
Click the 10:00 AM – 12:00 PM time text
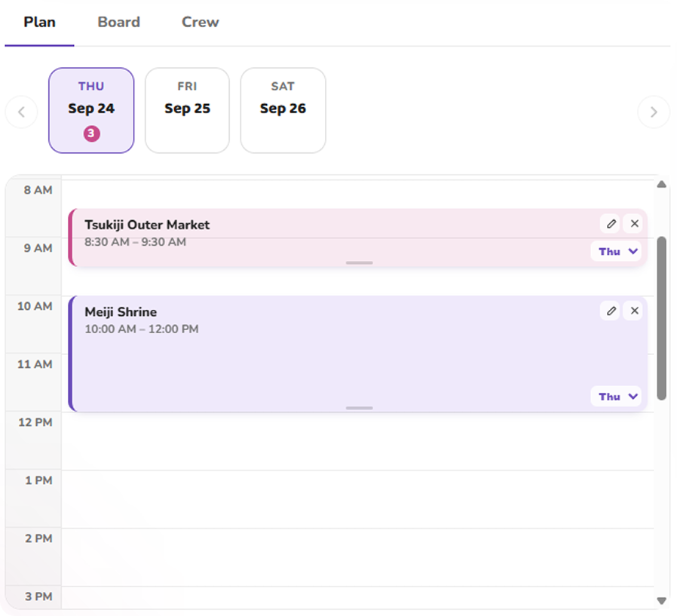[x=142, y=329]
